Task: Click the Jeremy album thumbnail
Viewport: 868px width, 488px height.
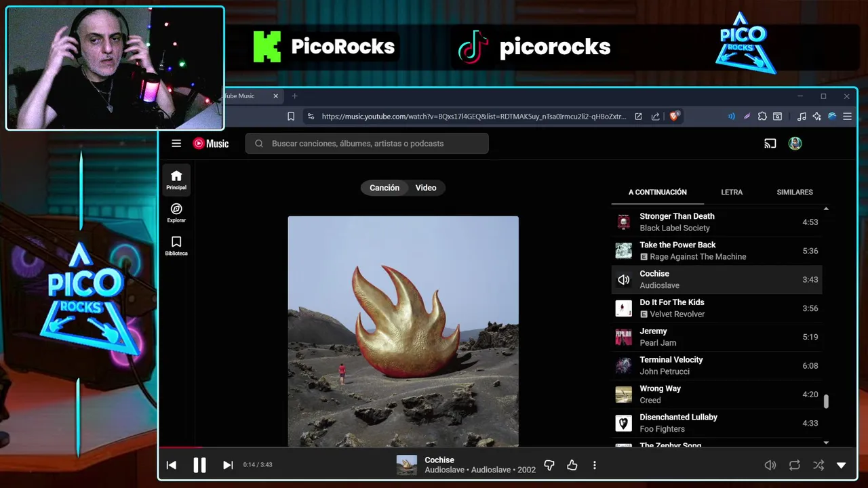Action: tap(623, 337)
